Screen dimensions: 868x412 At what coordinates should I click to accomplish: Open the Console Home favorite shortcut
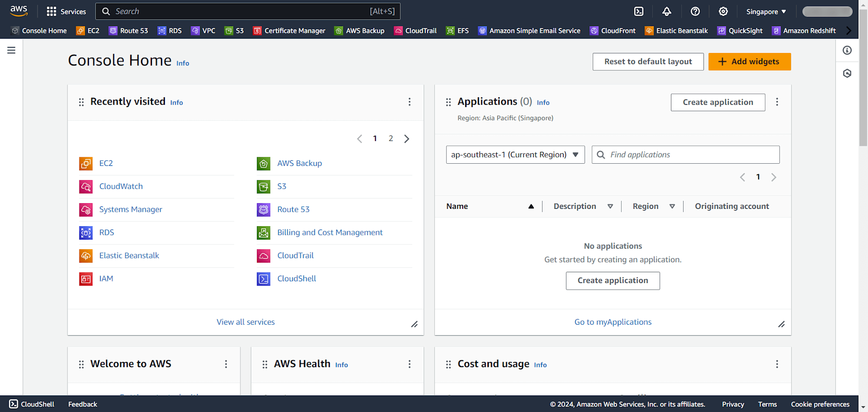[x=39, y=31]
